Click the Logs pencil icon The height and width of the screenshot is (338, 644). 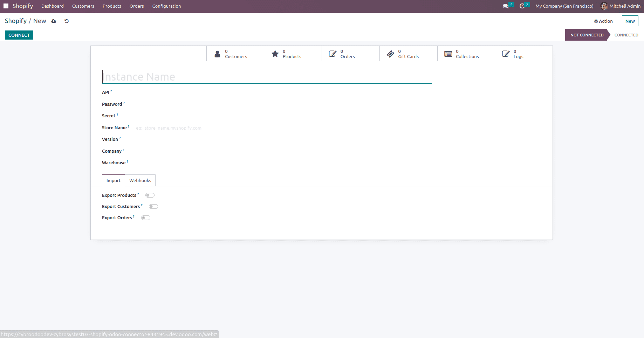506,54
